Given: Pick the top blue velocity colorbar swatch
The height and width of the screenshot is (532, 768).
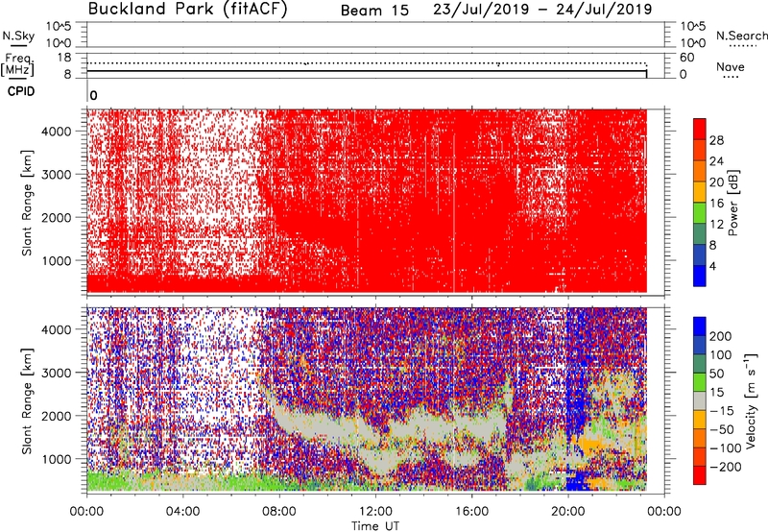Looking at the screenshot, I should pos(700,326).
